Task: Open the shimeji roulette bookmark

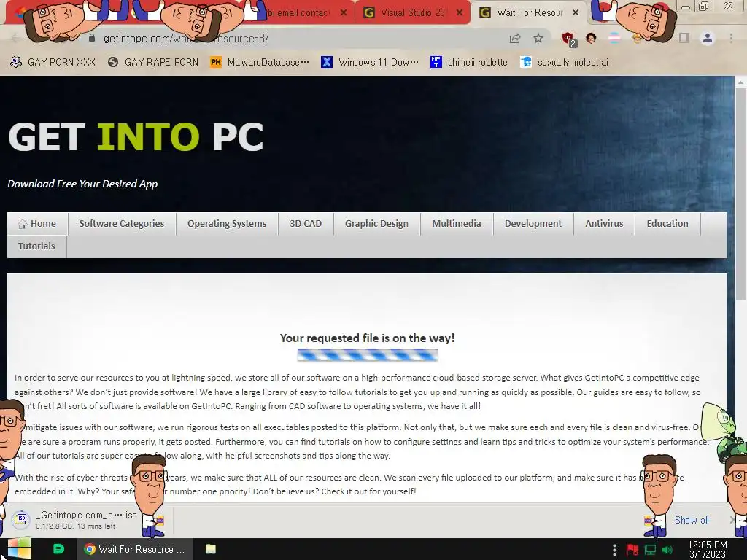Action: (469, 63)
